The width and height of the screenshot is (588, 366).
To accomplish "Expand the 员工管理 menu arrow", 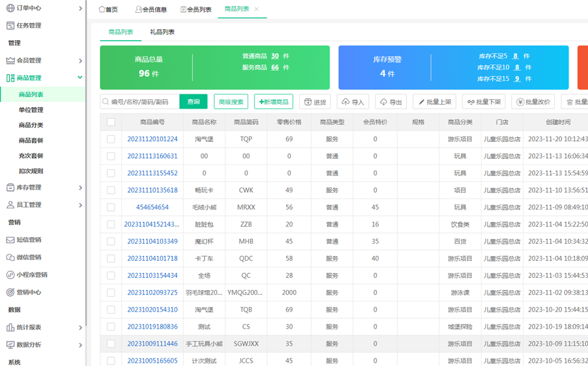I will (x=80, y=205).
